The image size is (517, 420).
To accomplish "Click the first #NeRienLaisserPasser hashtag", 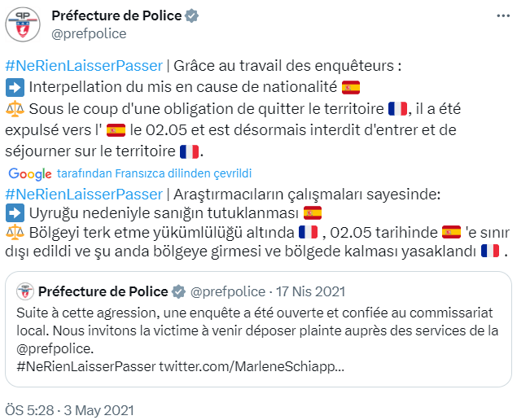I will point(84,66).
